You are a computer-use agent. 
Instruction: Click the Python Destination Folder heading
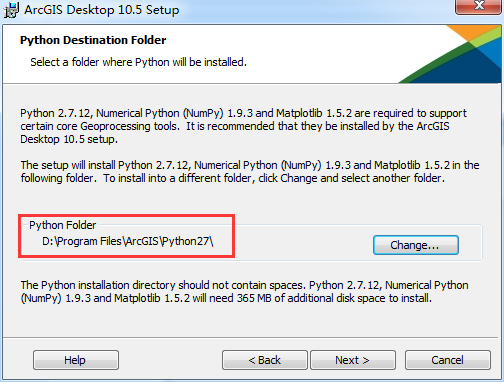(x=93, y=40)
